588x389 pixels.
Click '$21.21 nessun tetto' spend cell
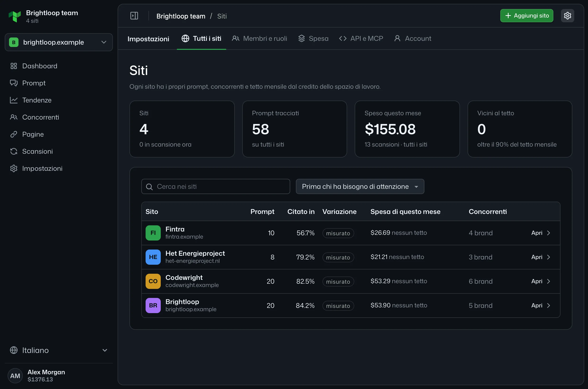(x=397, y=257)
